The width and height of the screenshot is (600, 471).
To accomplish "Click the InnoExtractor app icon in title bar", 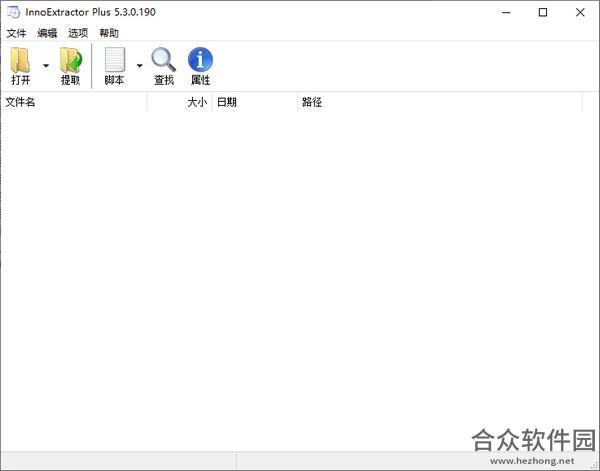I will [13, 12].
